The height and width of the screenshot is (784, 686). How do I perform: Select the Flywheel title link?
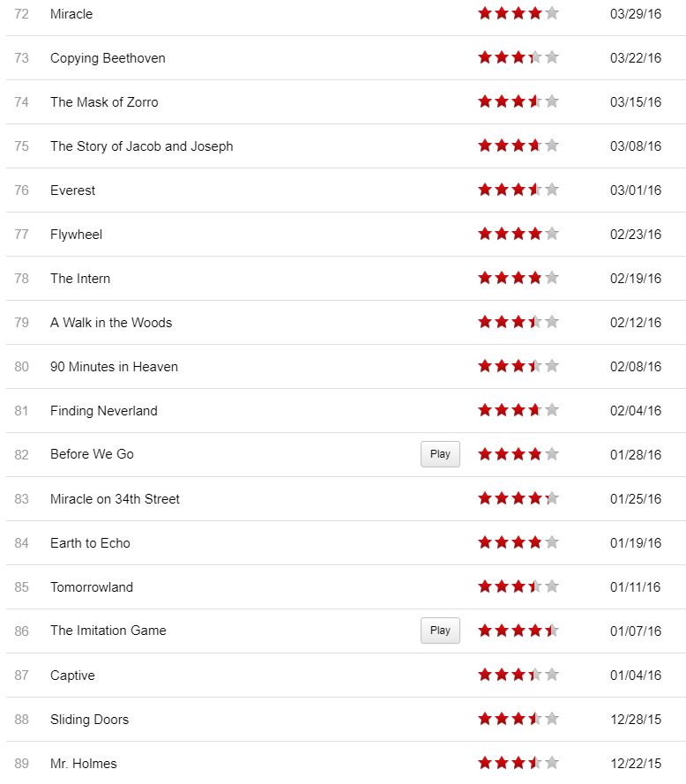pyautogui.click(x=76, y=235)
